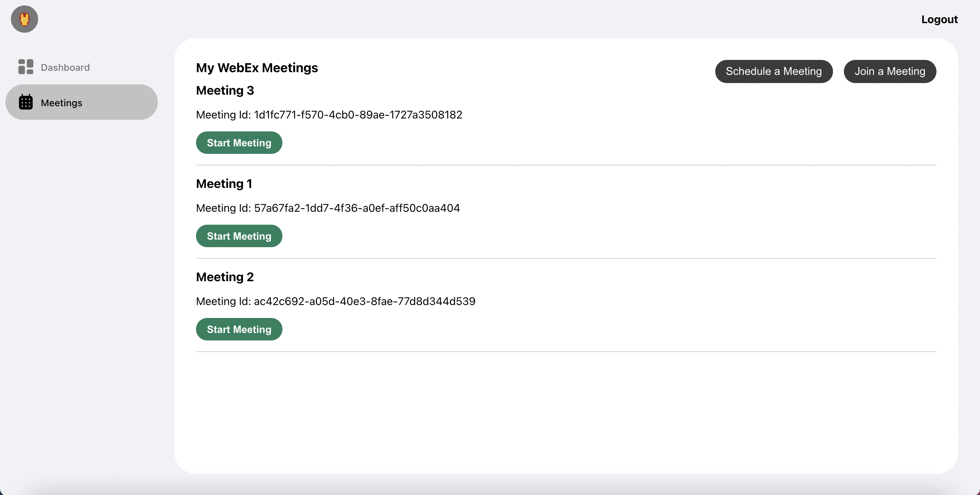
Task: Log out using the Logout link
Action: 939,19
